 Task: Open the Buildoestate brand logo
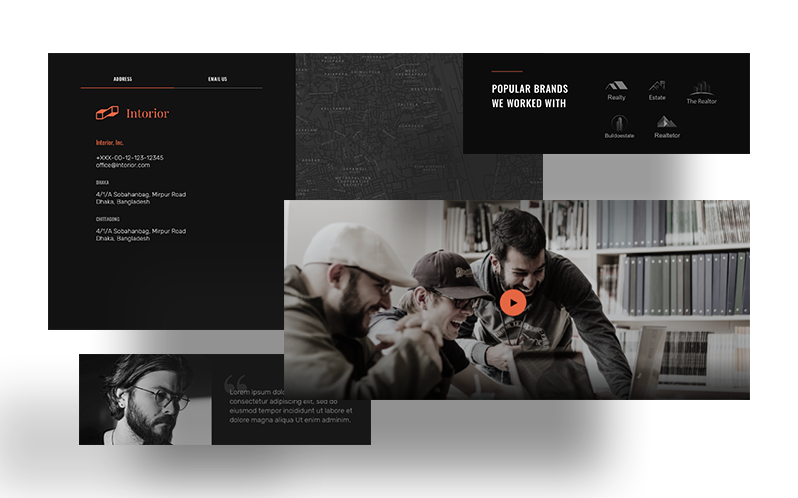pyautogui.click(x=619, y=127)
